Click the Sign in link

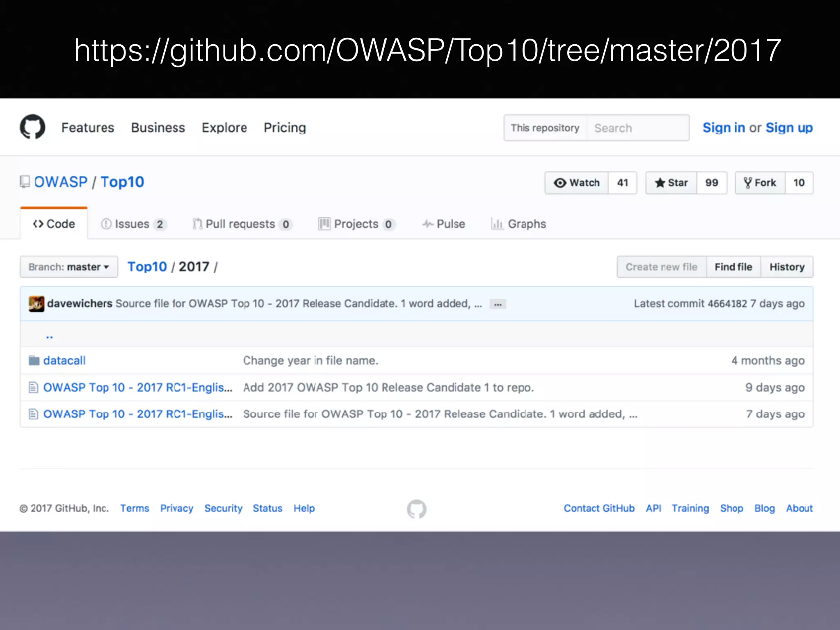point(724,128)
